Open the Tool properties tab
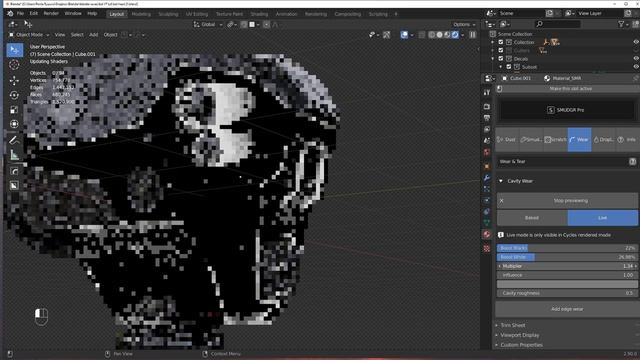Screen dimensions: 640x360 487,93
